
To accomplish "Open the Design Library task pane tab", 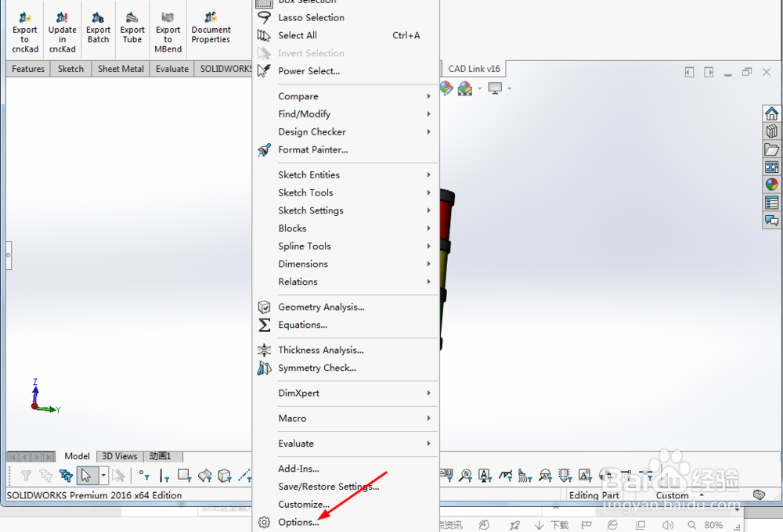I will tap(771, 131).
